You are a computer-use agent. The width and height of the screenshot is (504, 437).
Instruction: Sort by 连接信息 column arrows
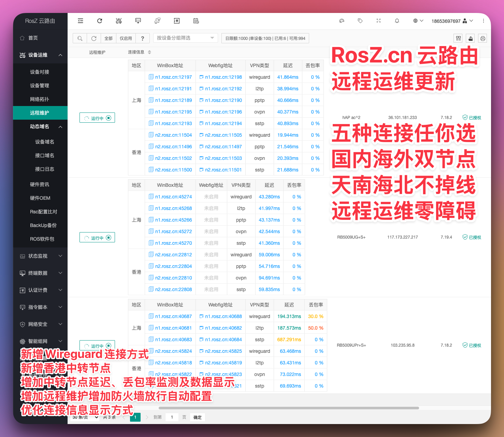(149, 52)
